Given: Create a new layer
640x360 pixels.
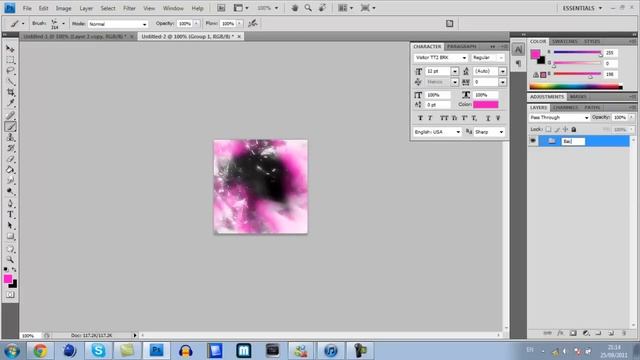Looking at the screenshot, I should 611,333.
